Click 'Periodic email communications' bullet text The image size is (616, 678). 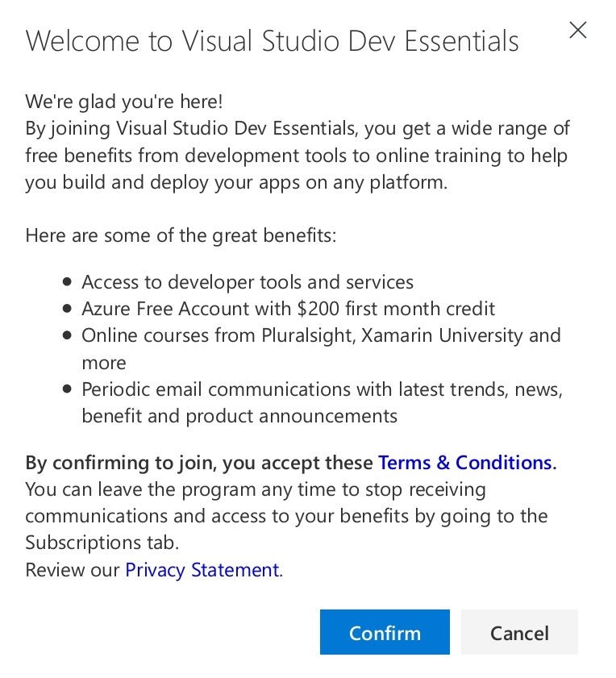click(x=322, y=402)
